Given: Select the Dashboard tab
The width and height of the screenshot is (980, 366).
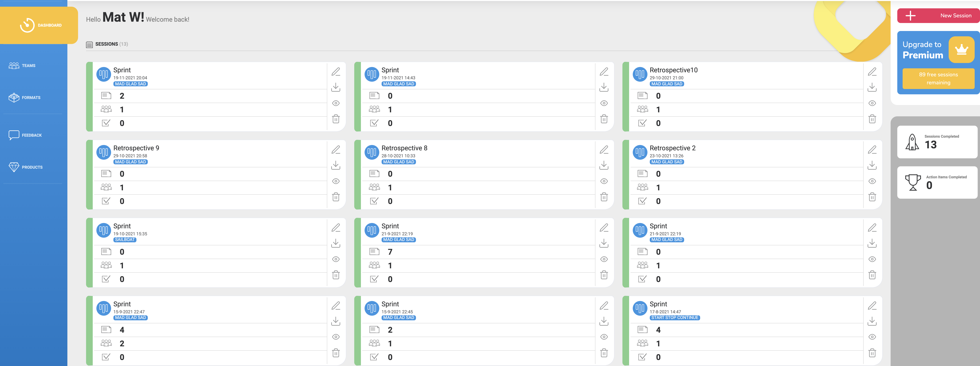Looking at the screenshot, I should (x=39, y=25).
